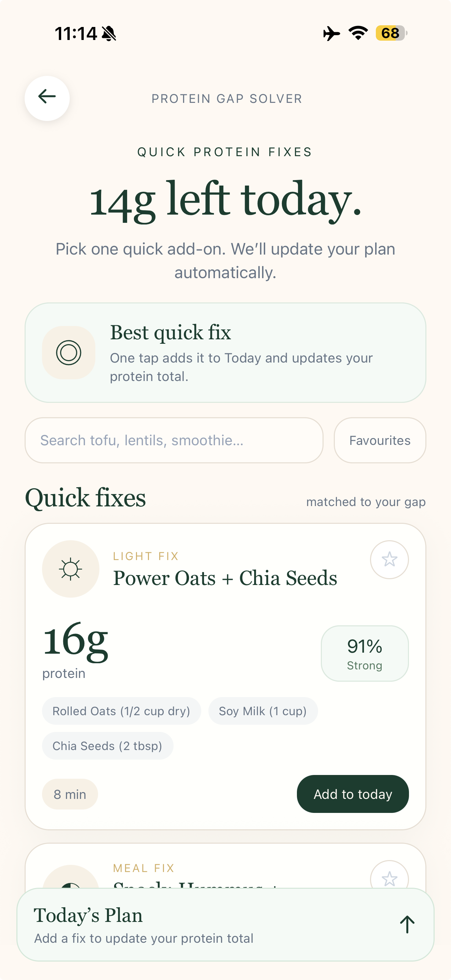Tap the back arrow button
Viewport: 451px width, 980px height.
click(47, 98)
